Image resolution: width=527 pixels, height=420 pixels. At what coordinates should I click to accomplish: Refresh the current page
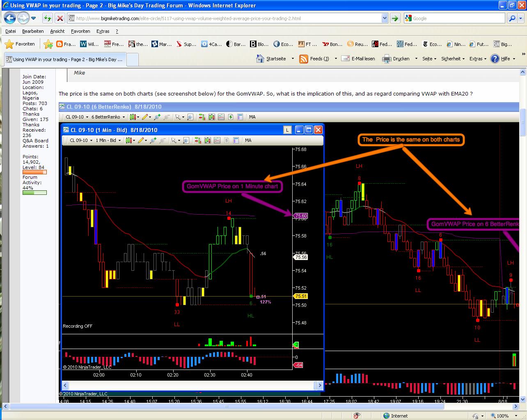coord(48,18)
